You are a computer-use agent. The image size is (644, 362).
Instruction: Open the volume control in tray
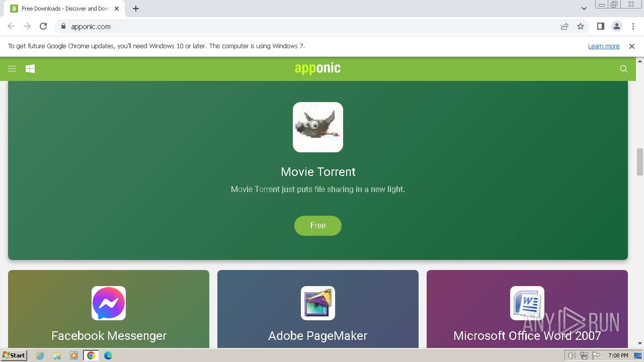click(572, 355)
